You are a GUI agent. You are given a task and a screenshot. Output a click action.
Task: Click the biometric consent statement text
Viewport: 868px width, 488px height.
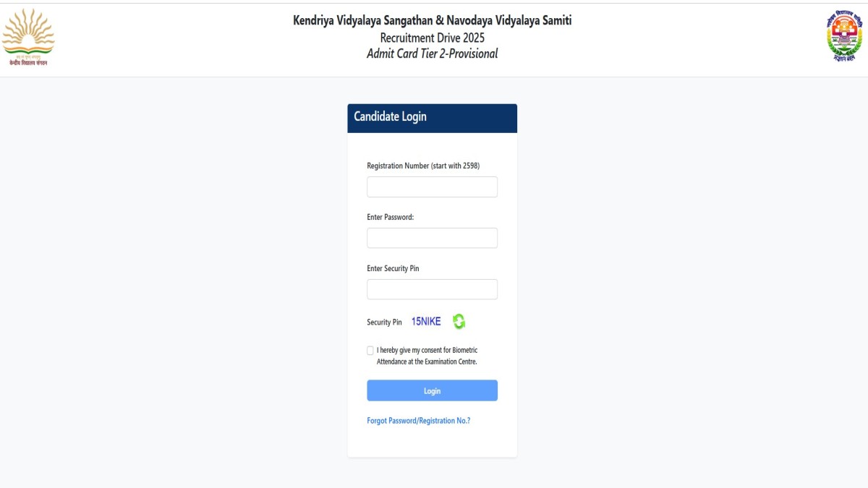click(x=427, y=356)
